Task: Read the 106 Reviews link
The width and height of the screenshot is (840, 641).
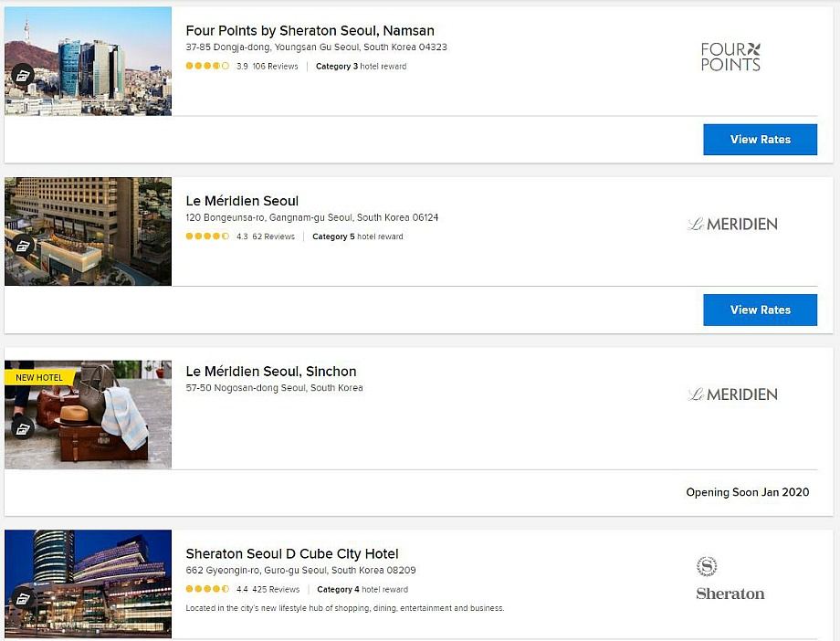Action: click(276, 67)
